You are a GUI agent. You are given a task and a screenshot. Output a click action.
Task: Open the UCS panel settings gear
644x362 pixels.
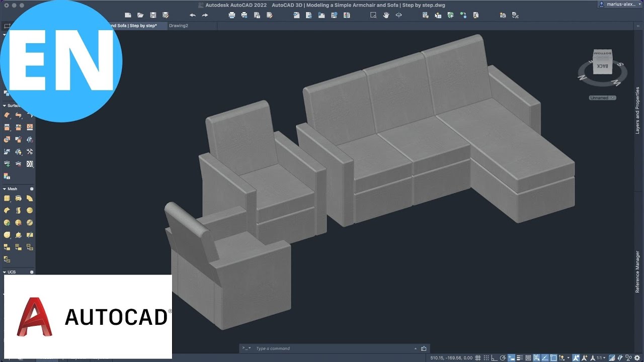click(x=32, y=272)
